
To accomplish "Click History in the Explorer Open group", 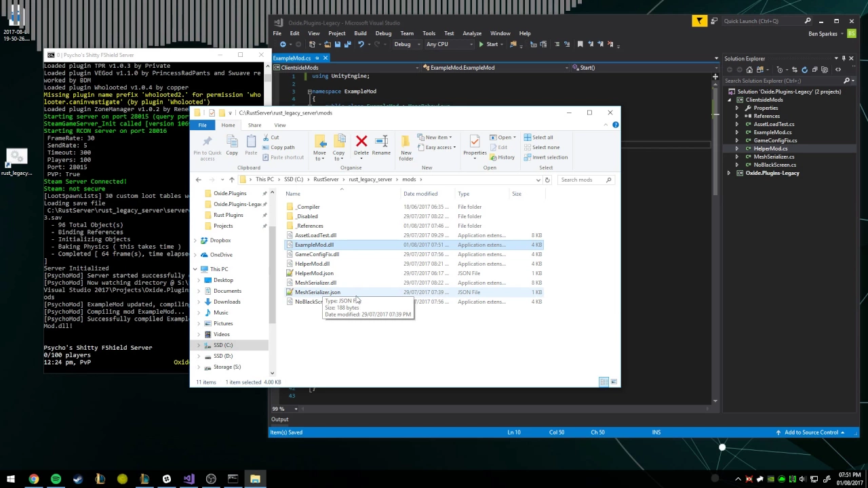I will pos(502,157).
